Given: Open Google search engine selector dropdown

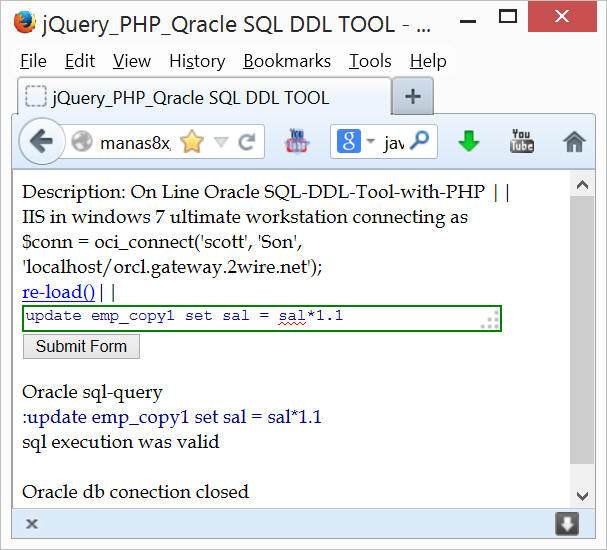Looking at the screenshot, I should pos(358,142).
